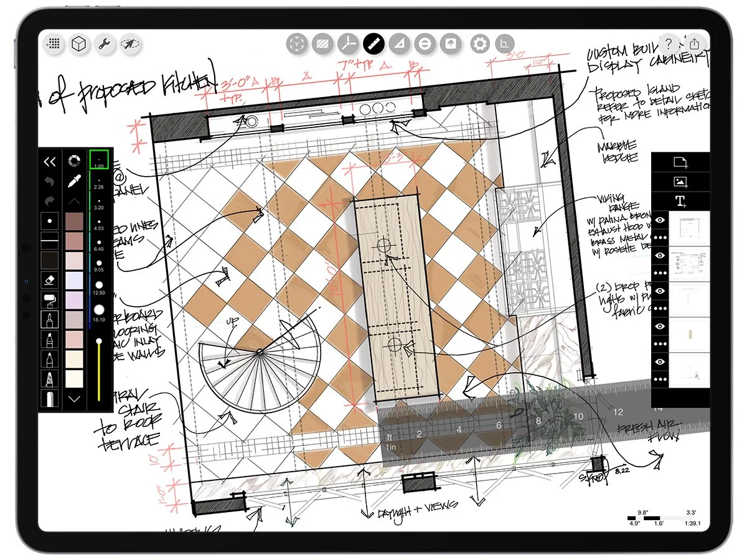Viewport: 747px width, 560px height.
Task: Select the lasso selection arrow tool
Action: (x=130, y=44)
